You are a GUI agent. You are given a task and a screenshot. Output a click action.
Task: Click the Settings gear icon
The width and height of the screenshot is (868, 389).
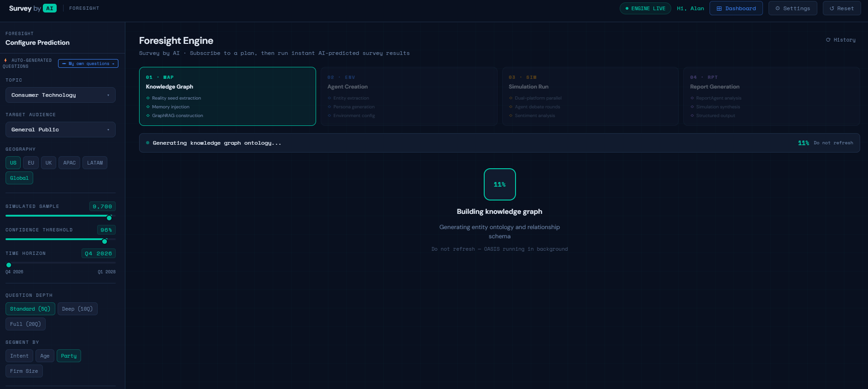777,9
